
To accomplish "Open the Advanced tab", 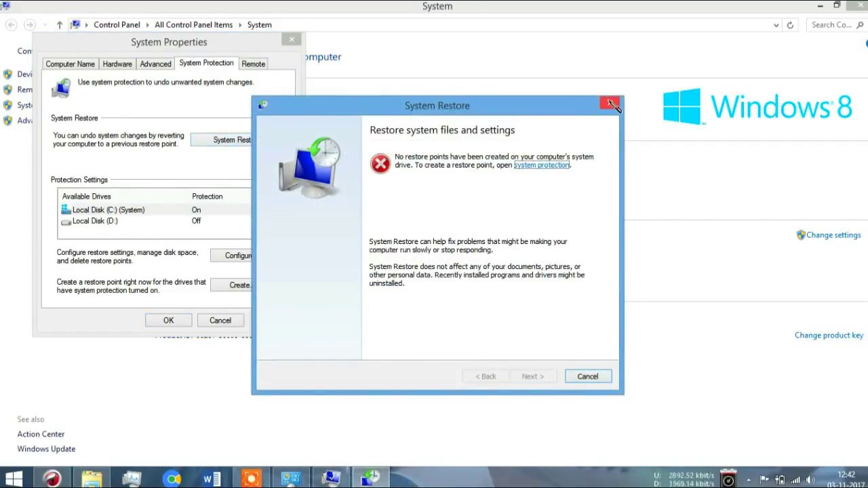I will point(155,64).
